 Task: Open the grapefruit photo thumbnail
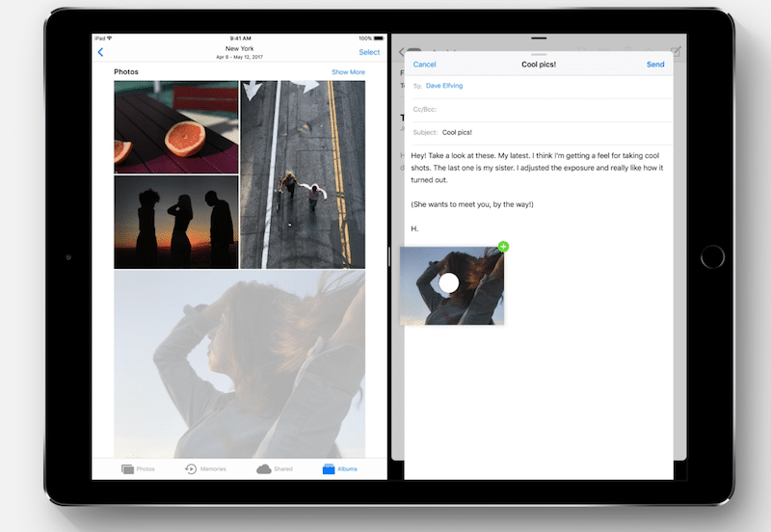click(175, 126)
